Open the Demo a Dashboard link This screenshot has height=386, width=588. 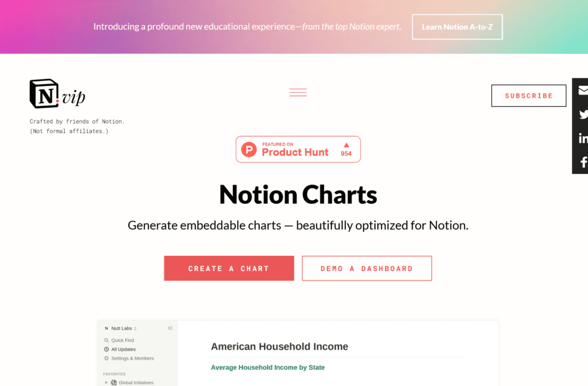pyautogui.click(x=367, y=268)
